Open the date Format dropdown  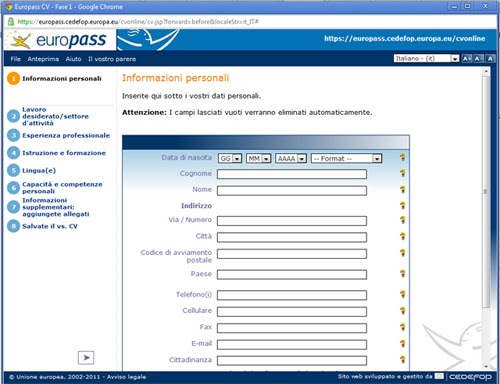point(346,159)
